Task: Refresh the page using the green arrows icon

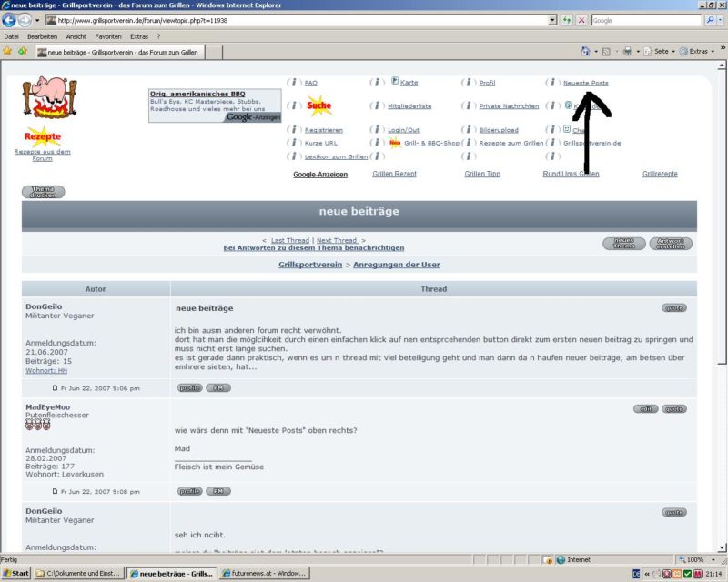Action: (567, 20)
